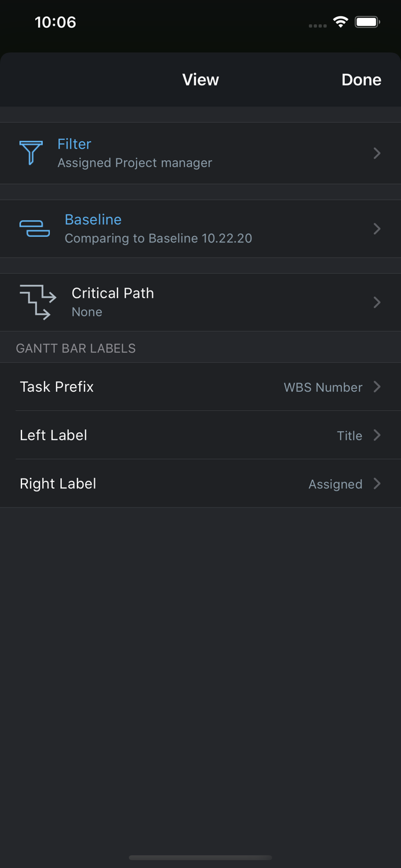The image size is (401, 868).
Task: Open the Baseline comparison settings
Action: coord(93,220)
